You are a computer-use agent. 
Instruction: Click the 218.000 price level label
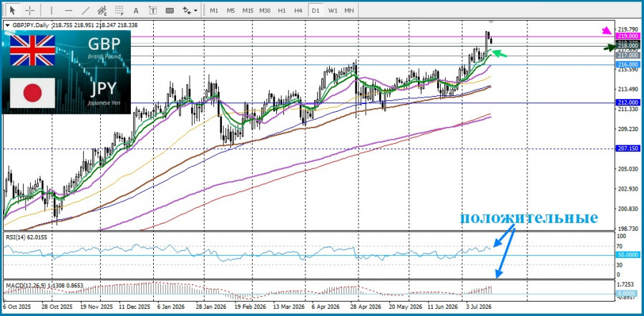[x=628, y=45]
